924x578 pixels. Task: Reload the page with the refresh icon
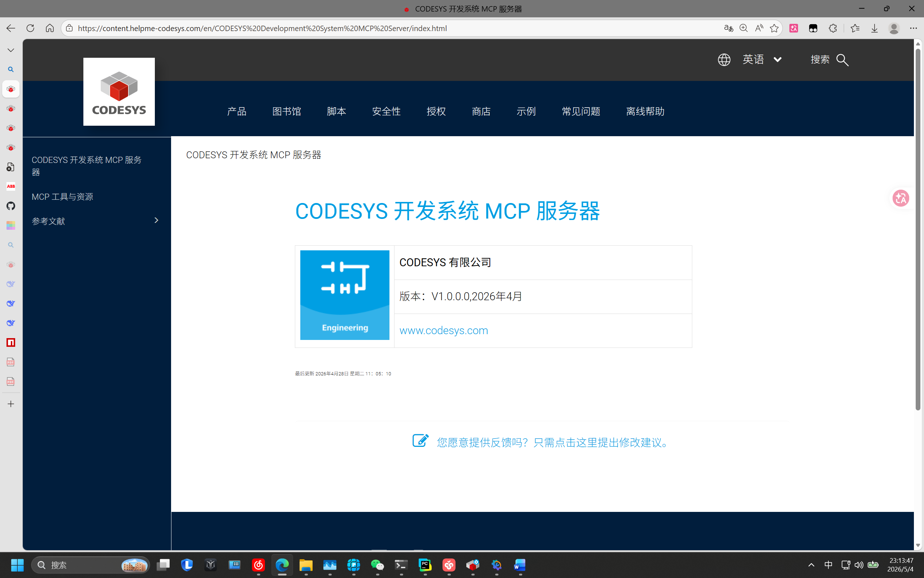(30, 28)
